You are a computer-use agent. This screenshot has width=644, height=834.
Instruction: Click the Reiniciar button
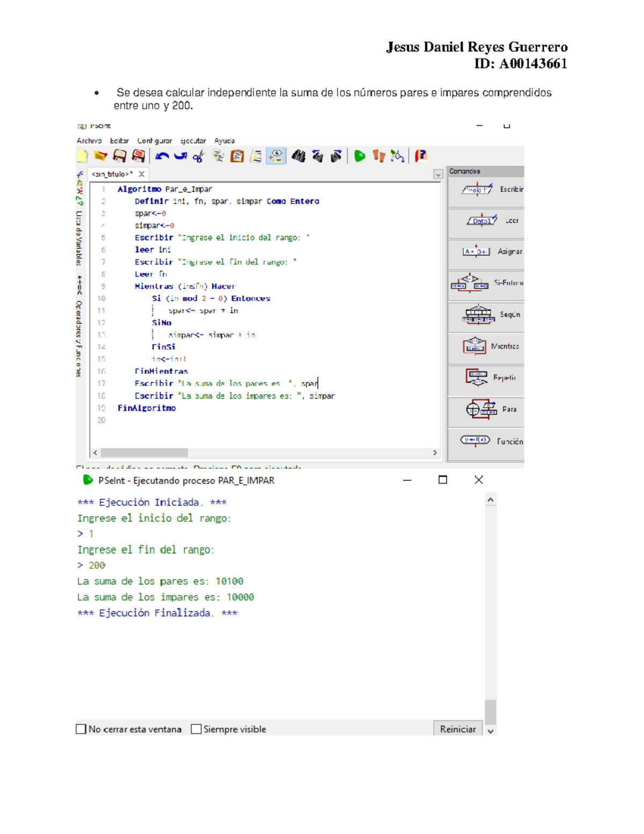coord(457,729)
